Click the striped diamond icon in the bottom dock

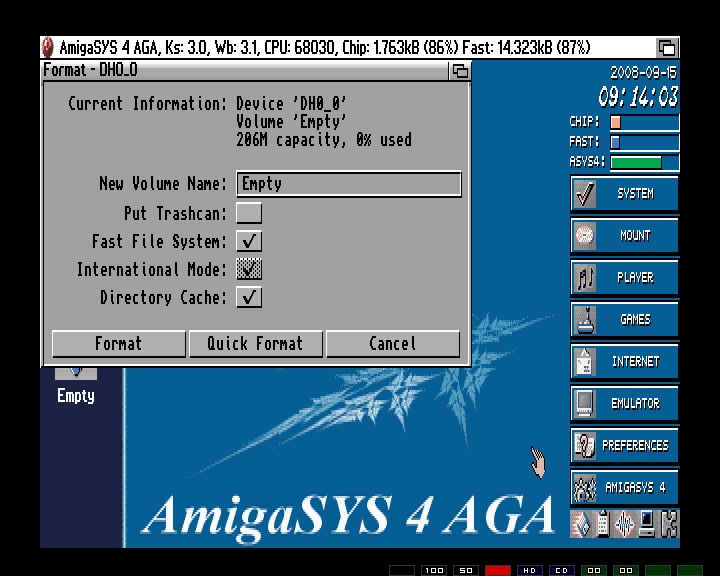pos(581,524)
